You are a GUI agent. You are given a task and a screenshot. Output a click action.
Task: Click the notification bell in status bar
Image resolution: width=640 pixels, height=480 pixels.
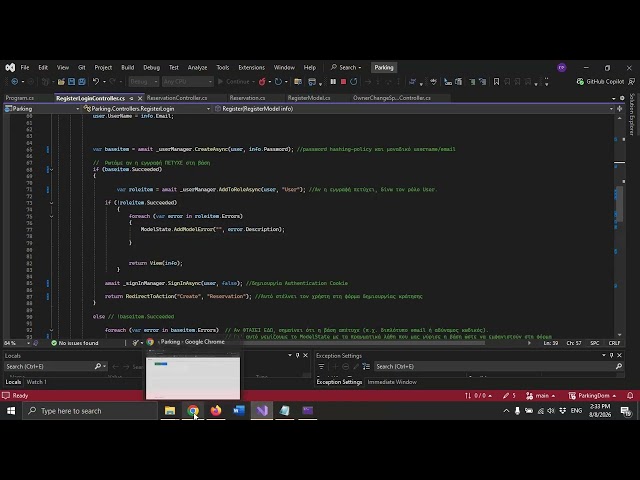(630, 396)
